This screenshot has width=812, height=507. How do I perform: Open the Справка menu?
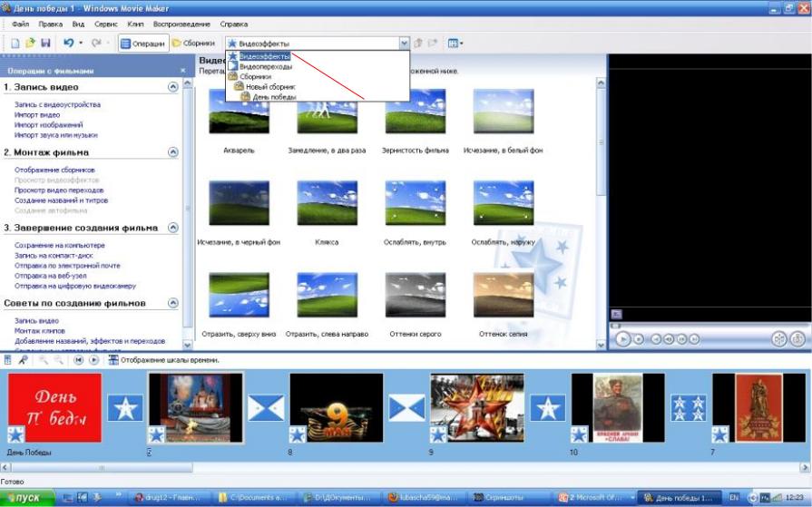pos(233,24)
